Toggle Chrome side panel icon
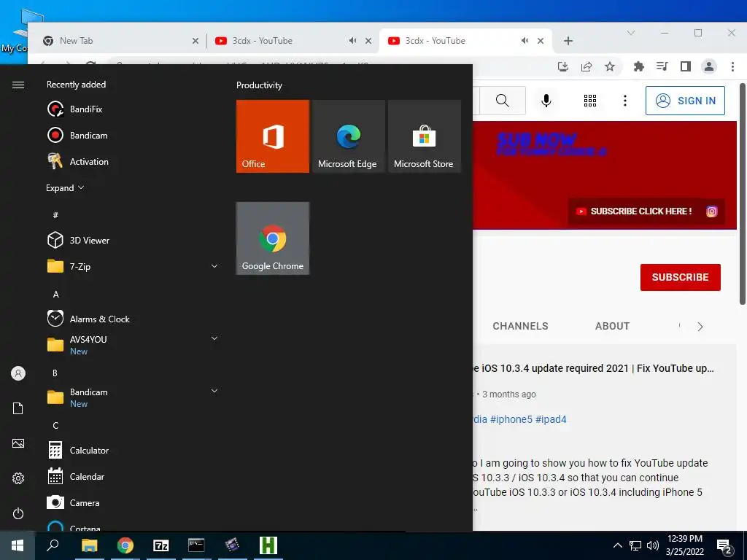Viewport: 747px width, 560px height. point(686,66)
